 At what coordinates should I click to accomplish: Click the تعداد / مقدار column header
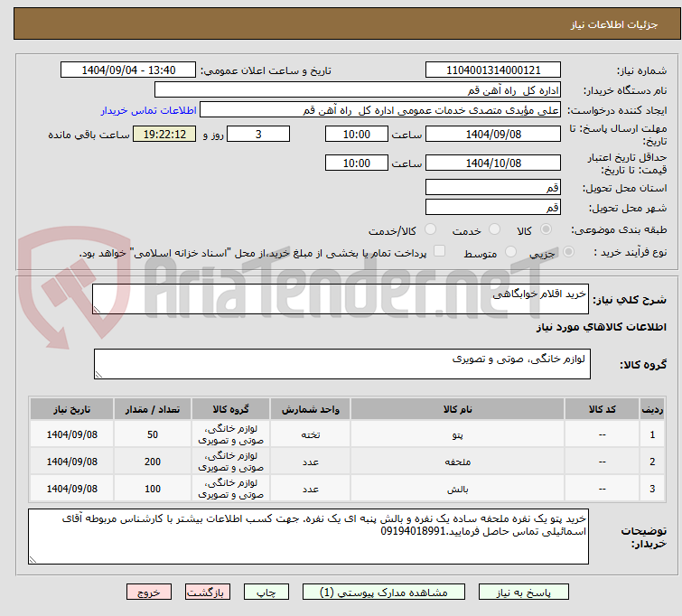tap(153, 409)
